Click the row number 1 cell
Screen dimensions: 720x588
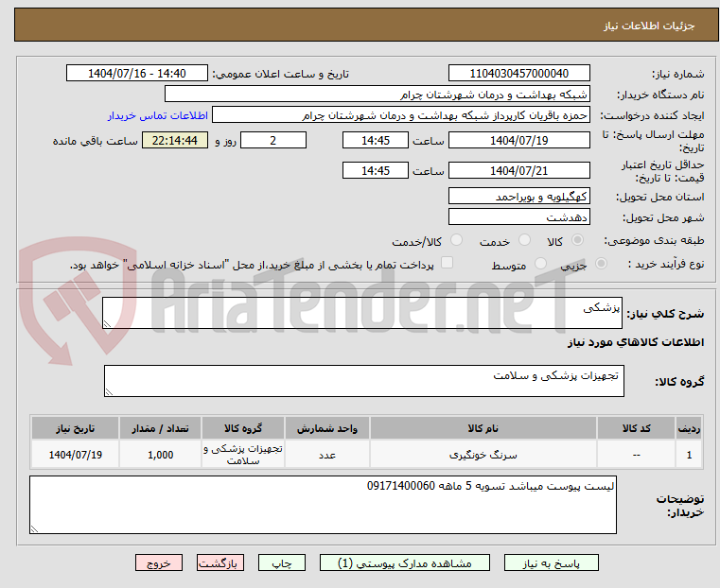689,455
